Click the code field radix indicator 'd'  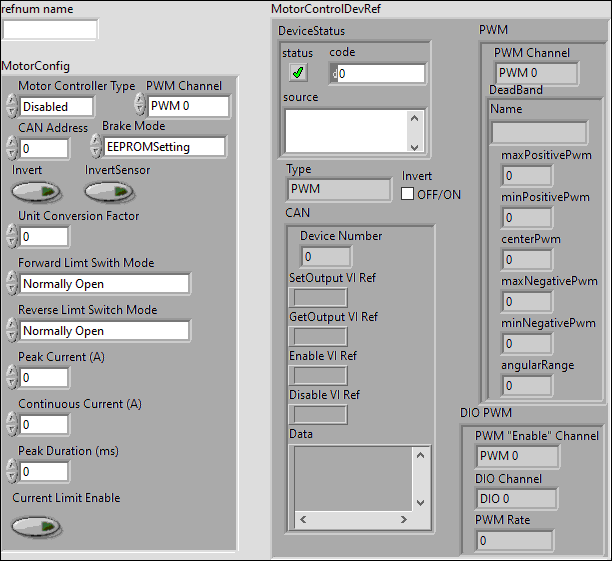click(x=334, y=73)
